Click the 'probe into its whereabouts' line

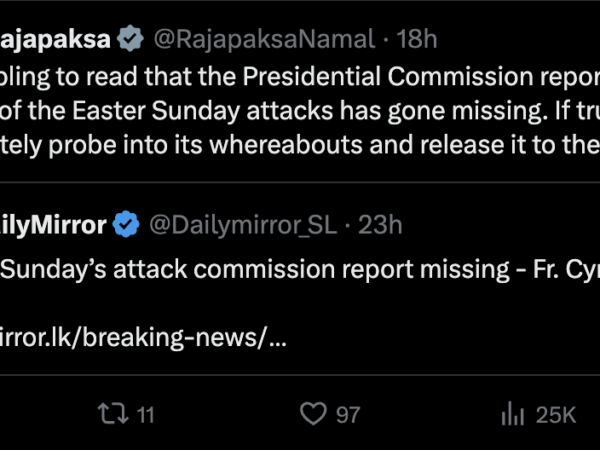coord(300,146)
